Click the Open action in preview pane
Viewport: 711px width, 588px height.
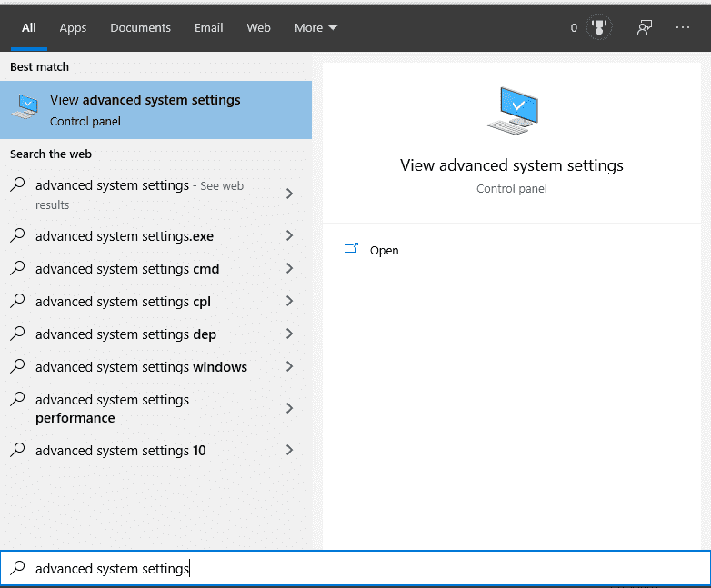pyautogui.click(x=384, y=250)
